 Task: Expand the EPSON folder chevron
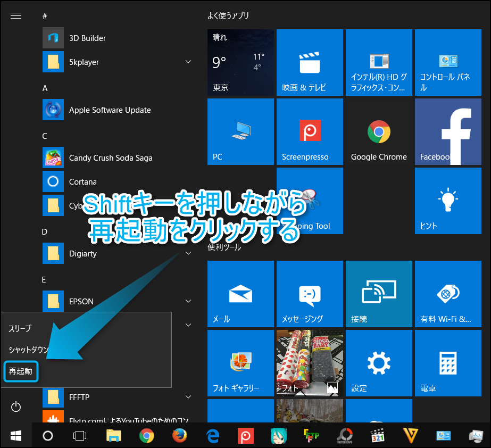coord(188,302)
